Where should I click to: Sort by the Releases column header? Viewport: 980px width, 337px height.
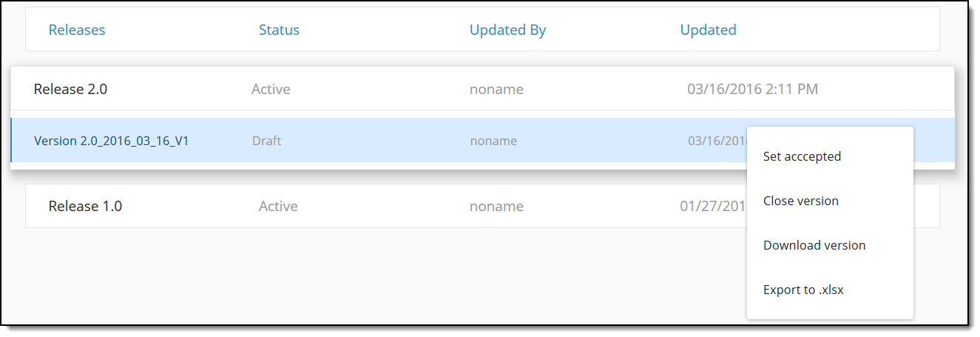tap(77, 30)
